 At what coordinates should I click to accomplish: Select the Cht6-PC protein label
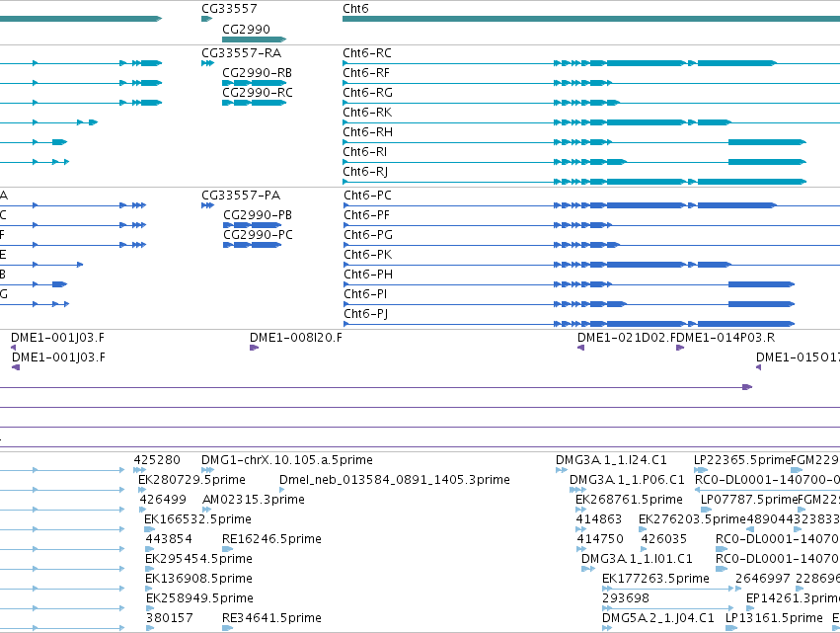(x=367, y=196)
